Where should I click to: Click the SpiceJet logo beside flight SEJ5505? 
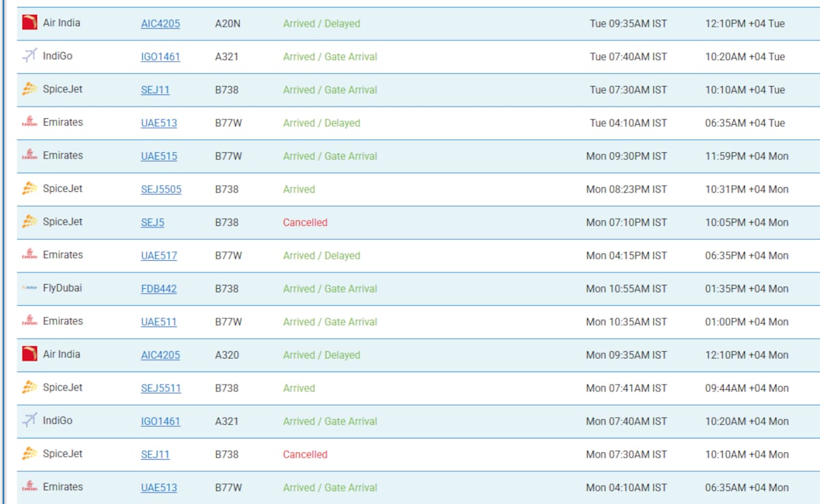(x=29, y=188)
